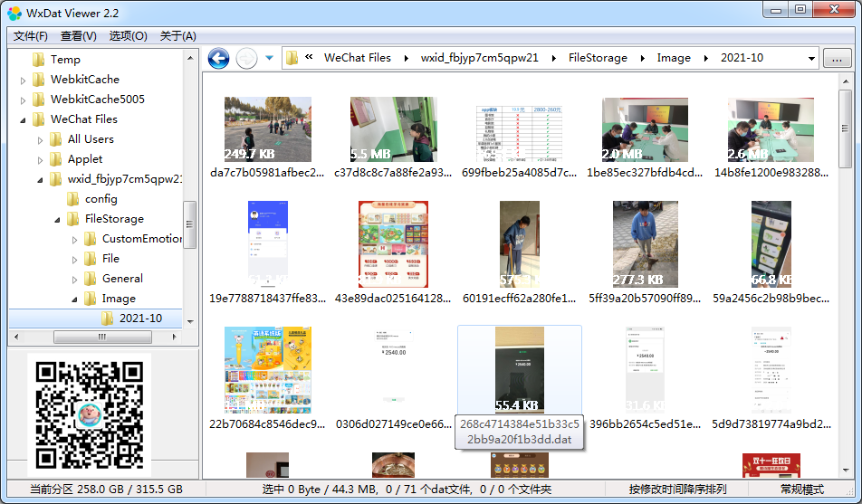Expand the CustomEmotion tree node
Screen dimensions: 862x504
coord(74,240)
